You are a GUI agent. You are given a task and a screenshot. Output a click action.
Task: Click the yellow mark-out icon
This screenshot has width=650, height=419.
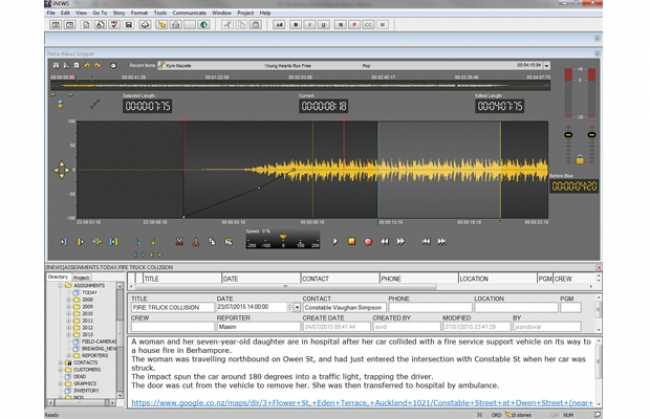[80, 242]
